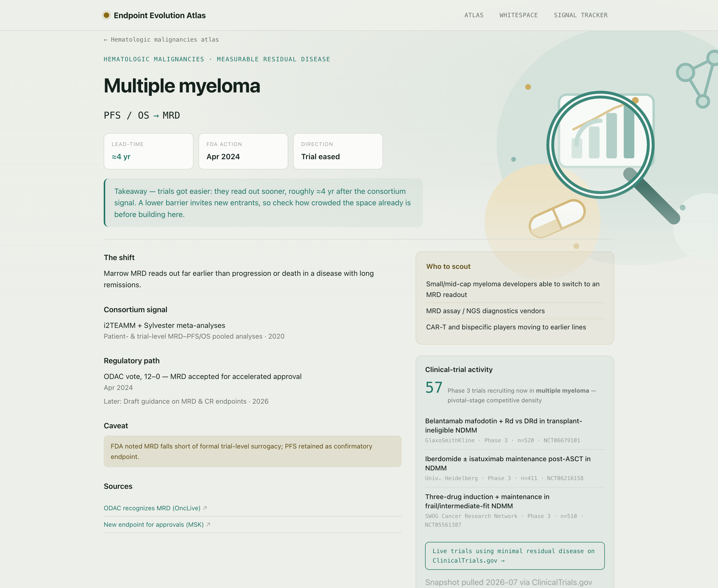The width and height of the screenshot is (718, 588).
Task: Click the Direction Trial eased card
Action: pos(338,151)
